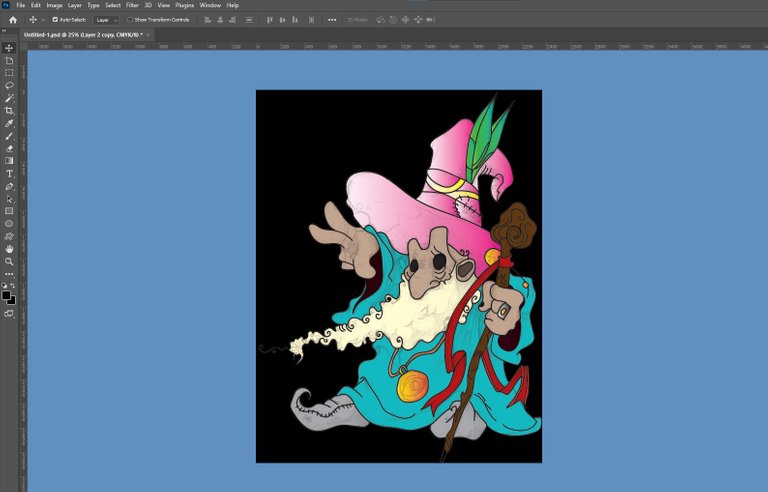This screenshot has height=492, width=768.
Task: Click the Photoshop Ps logo icon
Action: click(x=6, y=5)
